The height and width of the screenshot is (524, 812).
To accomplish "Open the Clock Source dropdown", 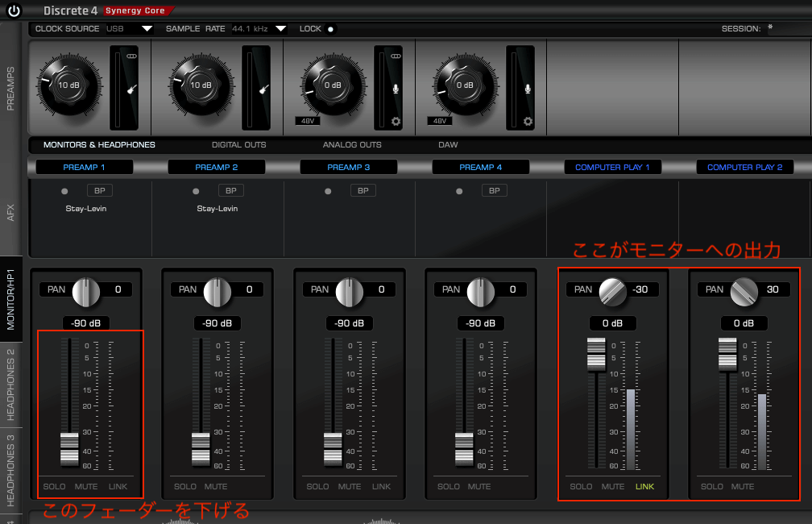I will click(147, 29).
